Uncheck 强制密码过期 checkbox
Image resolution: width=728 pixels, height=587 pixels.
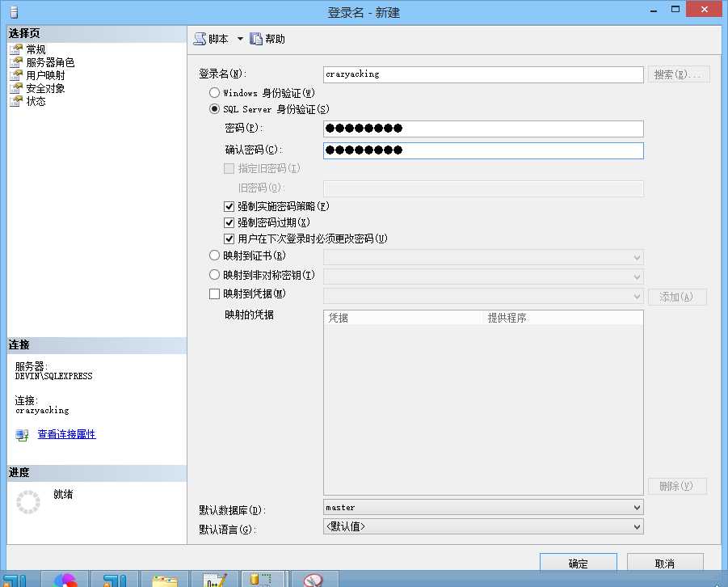(229, 222)
